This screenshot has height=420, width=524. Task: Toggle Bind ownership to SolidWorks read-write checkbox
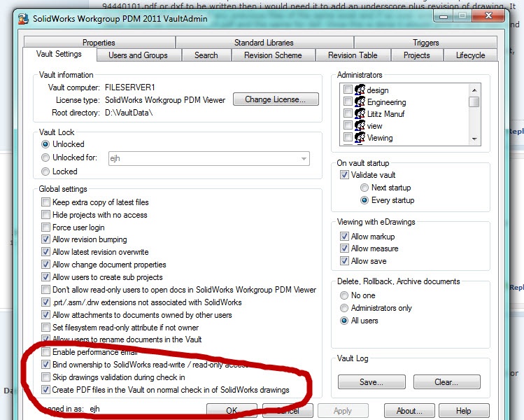45,364
